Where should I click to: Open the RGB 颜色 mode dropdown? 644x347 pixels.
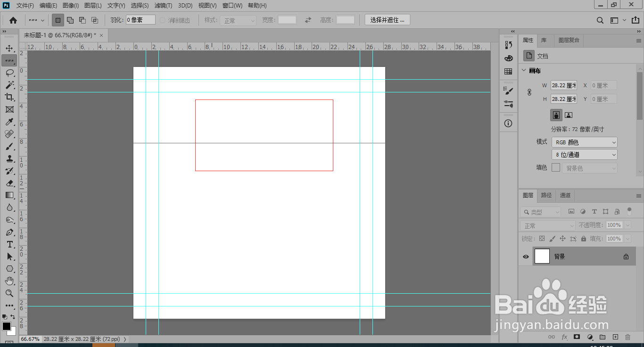(584, 142)
